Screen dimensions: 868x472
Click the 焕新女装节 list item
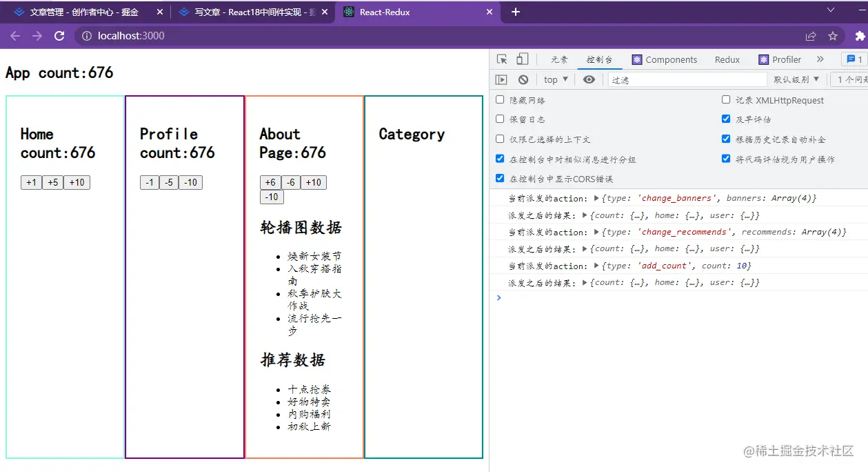click(x=314, y=256)
